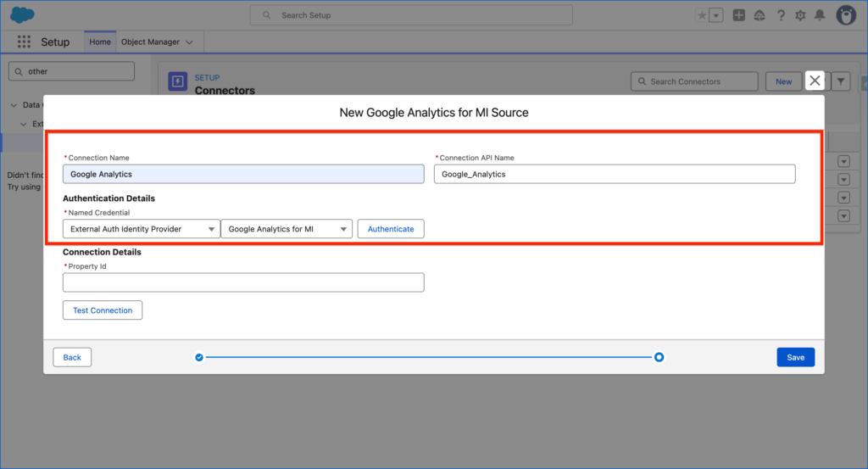The height and width of the screenshot is (469, 868).
Task: Expand the External Auth Identity Provider dropdown
Action: pos(142,229)
